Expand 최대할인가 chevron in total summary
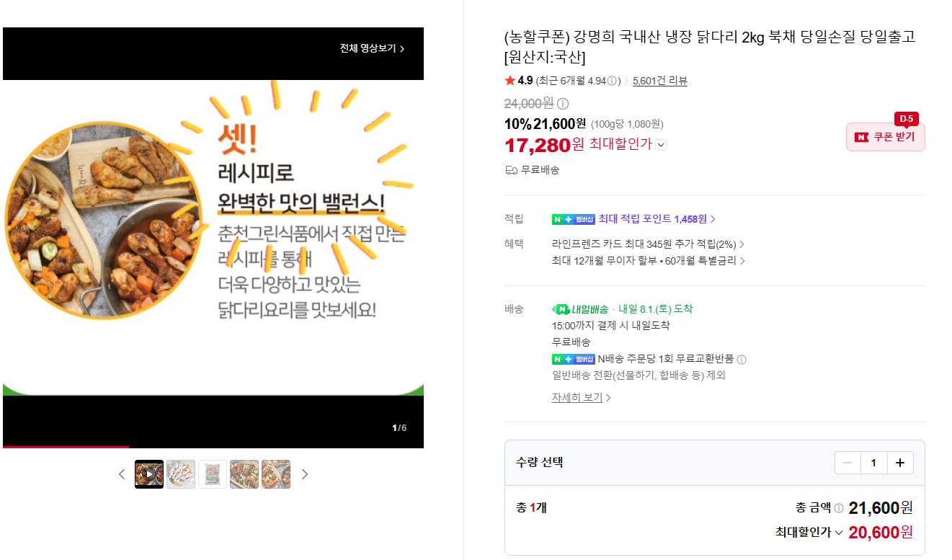952x560 pixels. click(x=839, y=533)
